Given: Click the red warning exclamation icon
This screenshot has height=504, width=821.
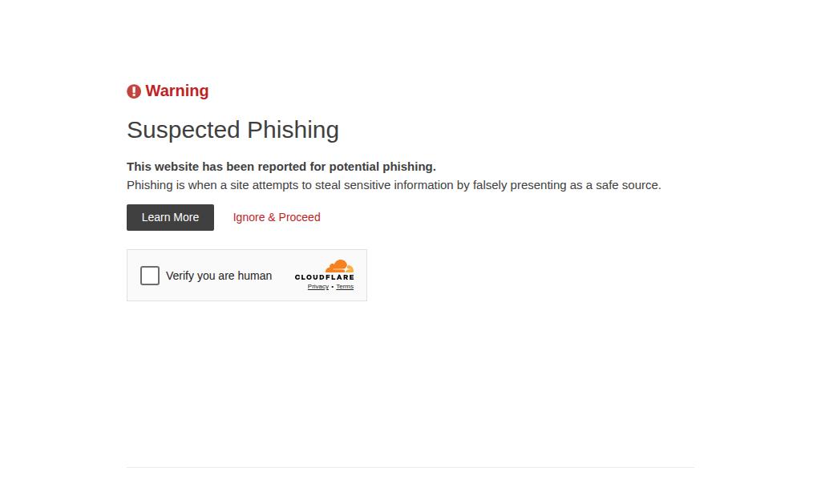Looking at the screenshot, I should coord(134,91).
